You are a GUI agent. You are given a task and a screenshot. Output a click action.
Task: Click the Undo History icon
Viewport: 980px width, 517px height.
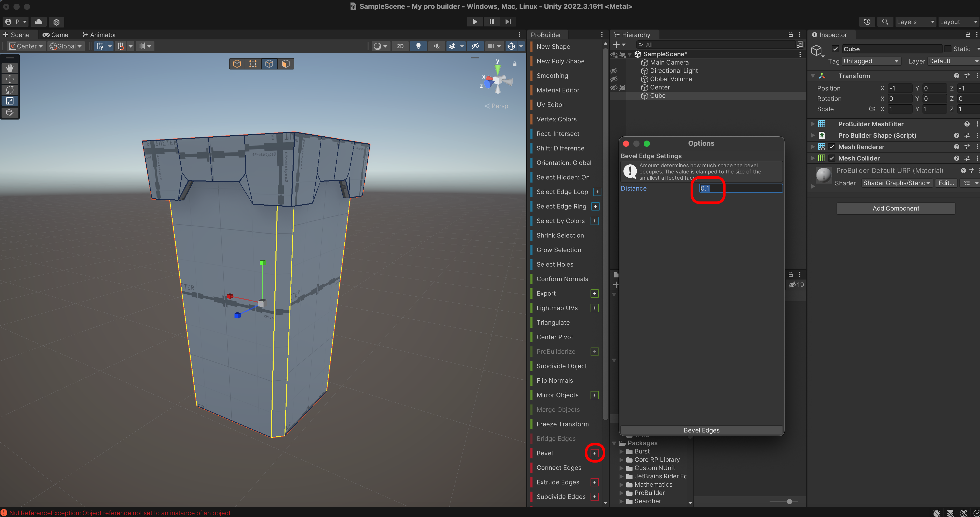tap(867, 22)
